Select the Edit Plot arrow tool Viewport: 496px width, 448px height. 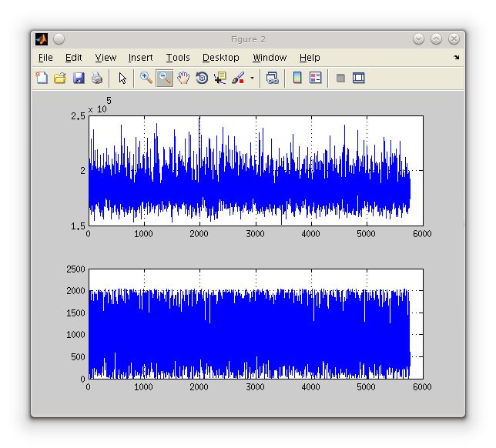click(122, 78)
